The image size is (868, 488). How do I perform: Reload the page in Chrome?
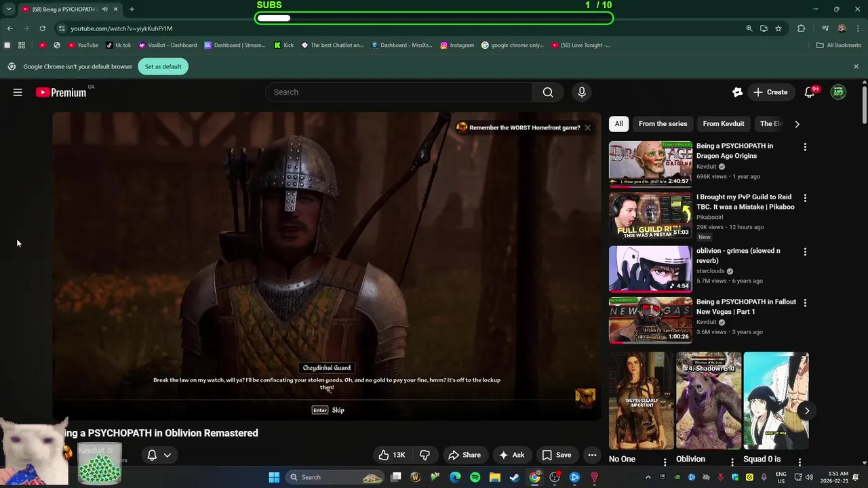coord(42,28)
